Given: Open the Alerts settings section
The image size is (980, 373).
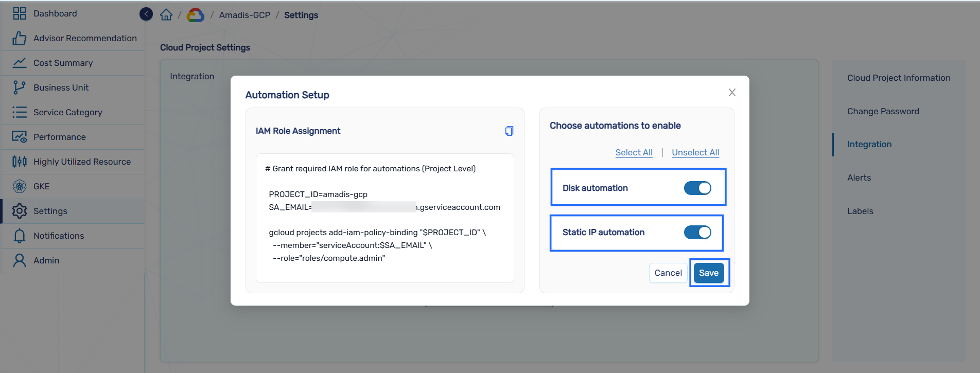Looking at the screenshot, I should point(859,177).
